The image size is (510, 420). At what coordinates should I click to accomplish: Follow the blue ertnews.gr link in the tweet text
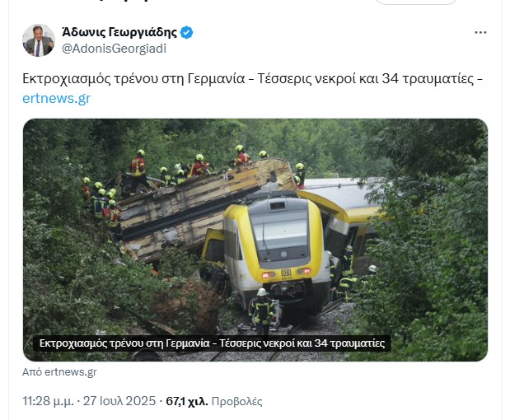[x=56, y=98]
